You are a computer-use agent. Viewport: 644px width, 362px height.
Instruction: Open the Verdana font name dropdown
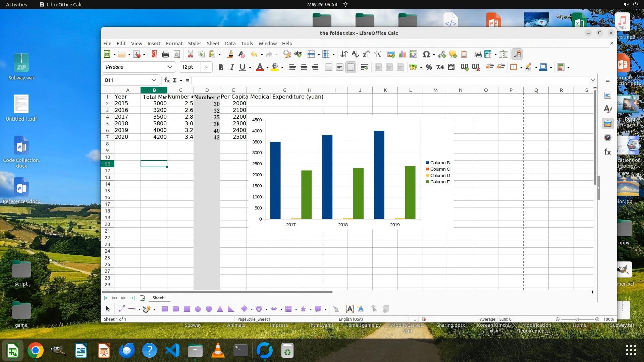coord(170,67)
